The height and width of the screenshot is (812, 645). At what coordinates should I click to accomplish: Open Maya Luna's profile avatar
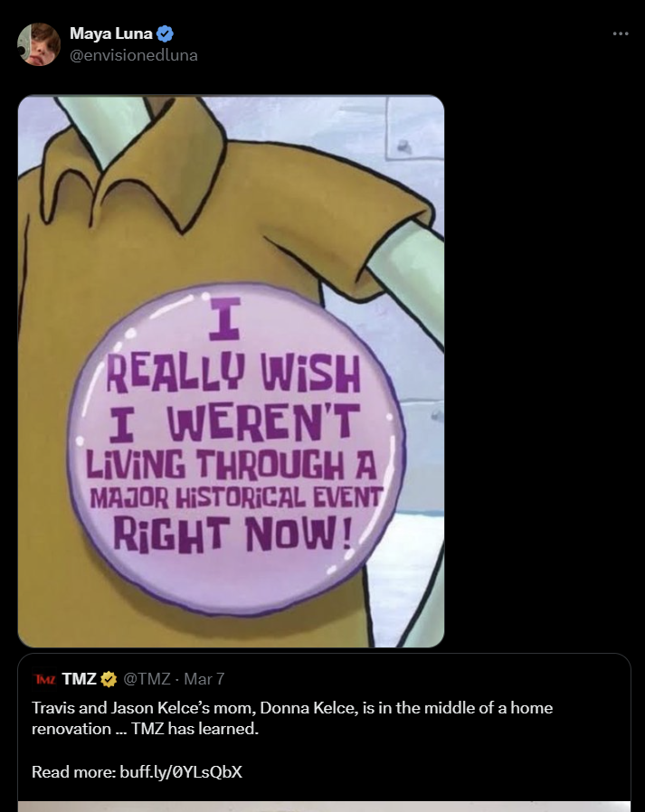[39, 44]
